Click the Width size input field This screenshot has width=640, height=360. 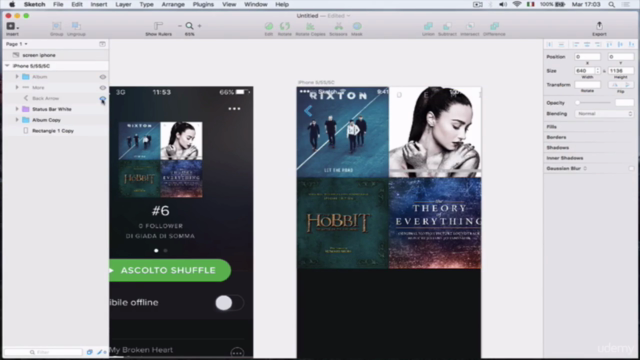click(585, 71)
